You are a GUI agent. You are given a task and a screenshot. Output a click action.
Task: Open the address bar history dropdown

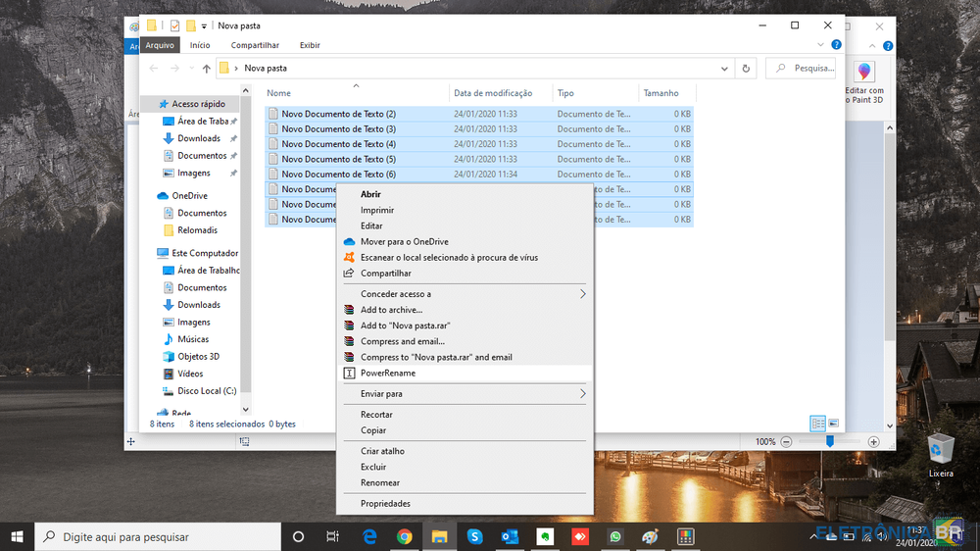point(724,69)
